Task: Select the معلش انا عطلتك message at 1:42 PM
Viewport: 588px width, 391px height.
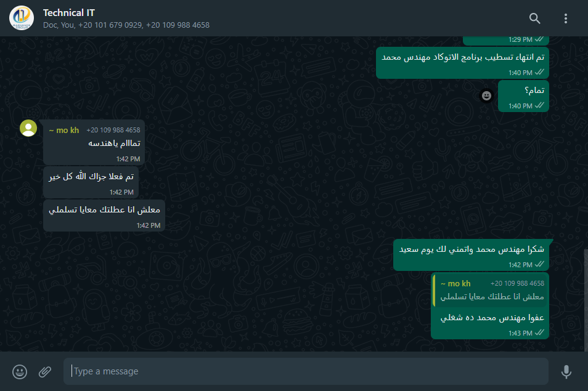Action: point(104,216)
